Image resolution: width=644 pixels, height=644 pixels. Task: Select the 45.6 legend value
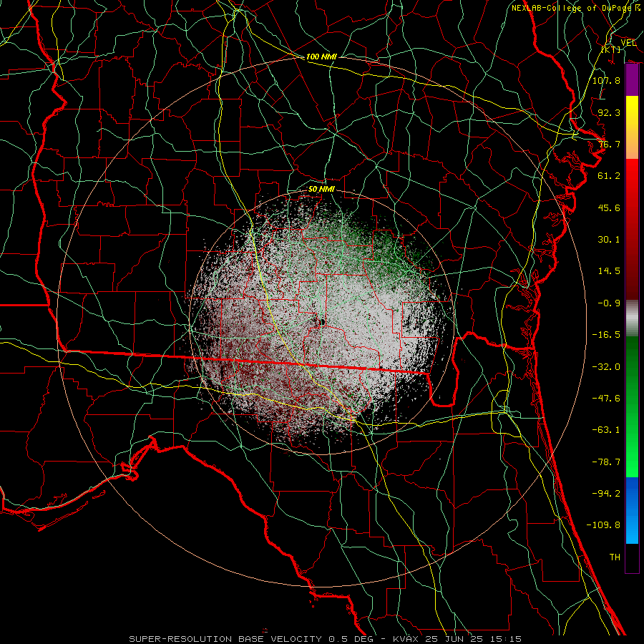click(609, 208)
